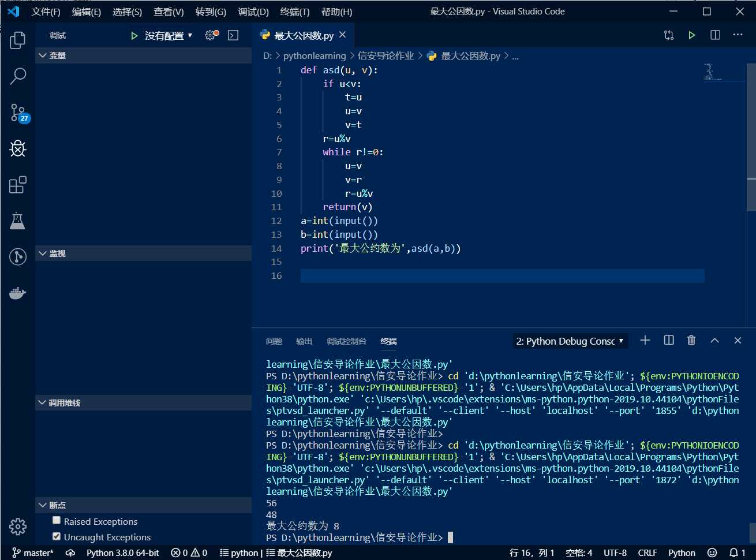Screen dimensions: 756x560
Task: Maximize the panel with up chevron
Action: click(x=714, y=341)
